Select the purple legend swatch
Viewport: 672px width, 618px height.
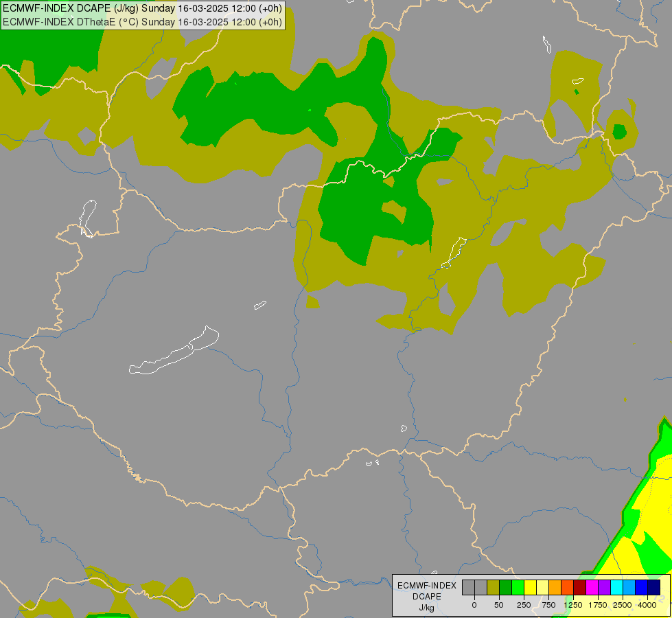coord(604,587)
